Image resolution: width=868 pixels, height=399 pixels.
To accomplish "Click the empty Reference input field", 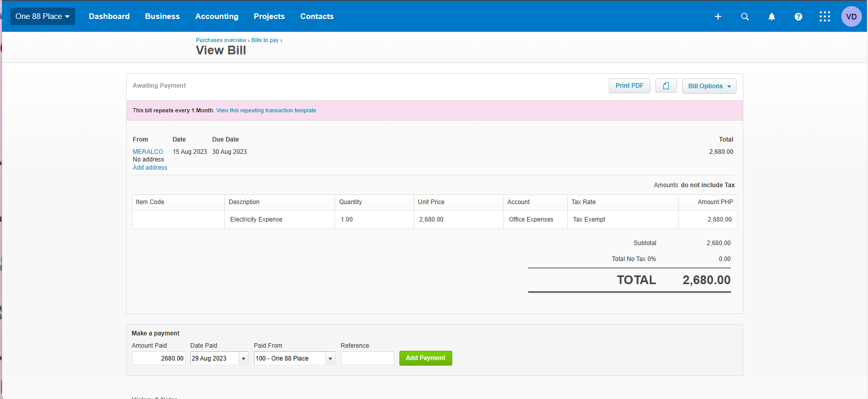I will (368, 358).
